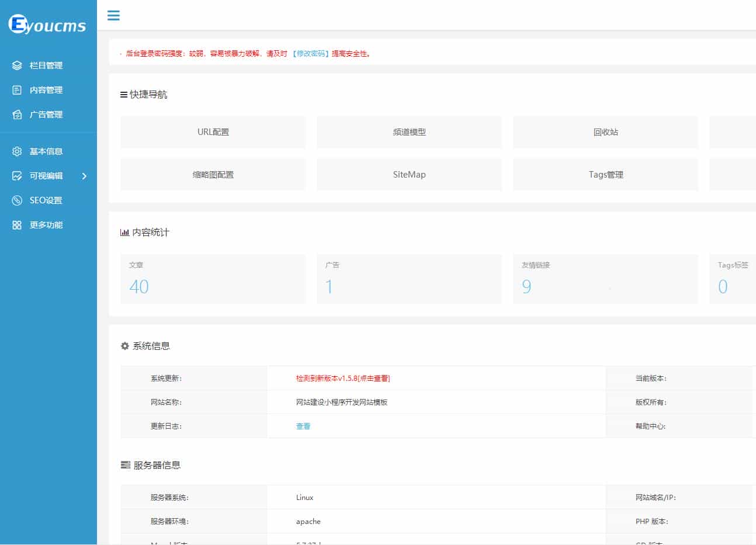Viewport: 756px width, 545px height.
Task: Open 内容管理 menu item
Action: (48, 90)
